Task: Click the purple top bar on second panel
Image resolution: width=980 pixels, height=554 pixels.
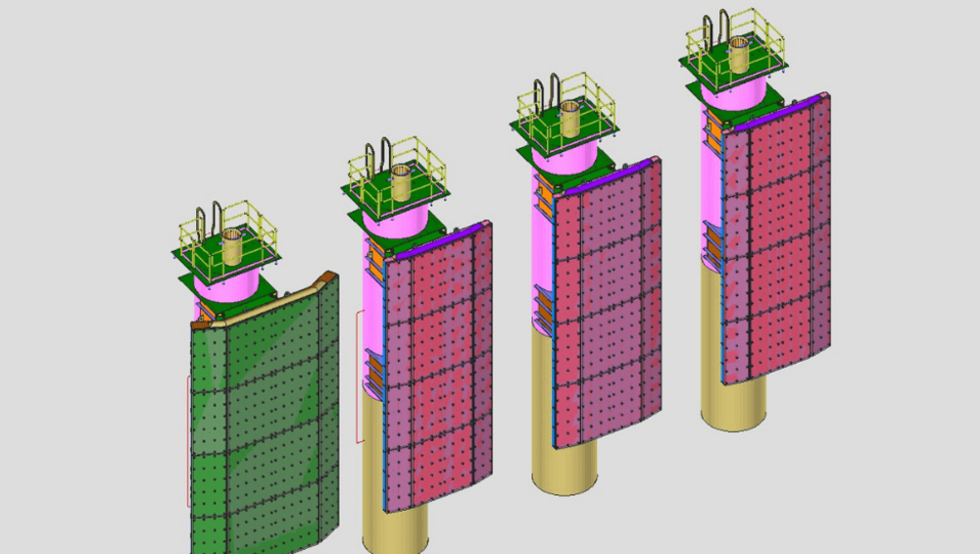Action: coord(441,243)
